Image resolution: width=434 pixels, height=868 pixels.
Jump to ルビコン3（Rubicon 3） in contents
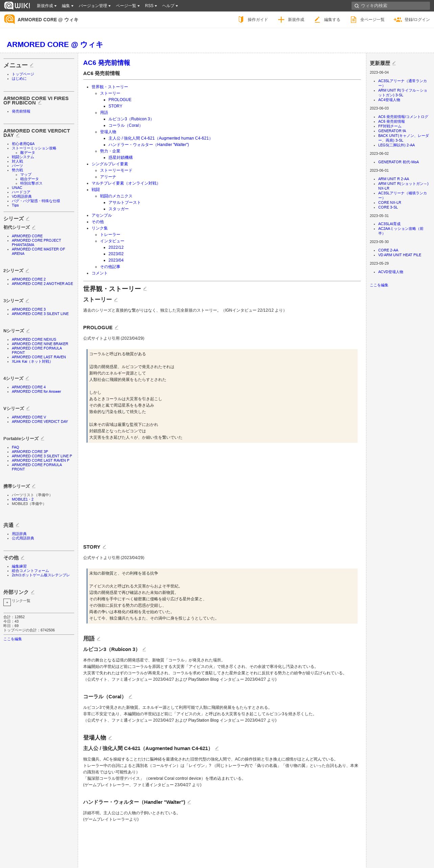point(131,119)
